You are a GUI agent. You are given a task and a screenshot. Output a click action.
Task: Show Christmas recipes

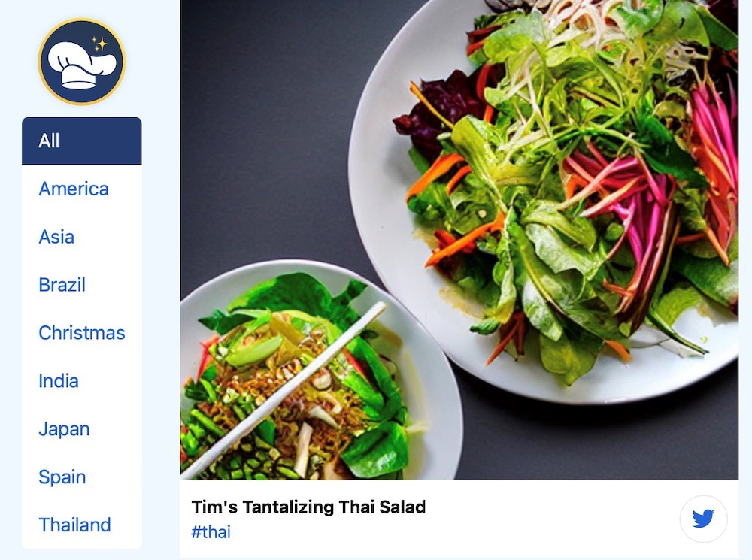pos(81,333)
